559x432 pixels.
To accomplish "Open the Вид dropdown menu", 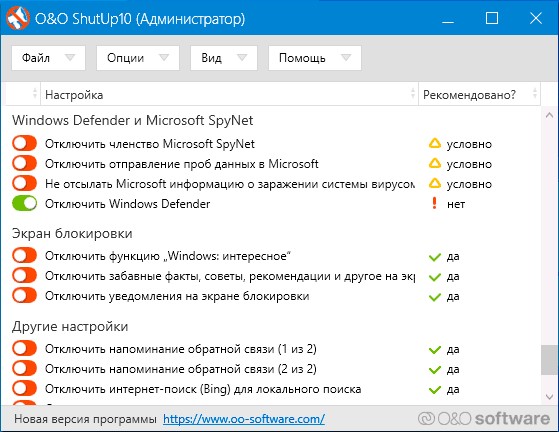I will (224, 58).
